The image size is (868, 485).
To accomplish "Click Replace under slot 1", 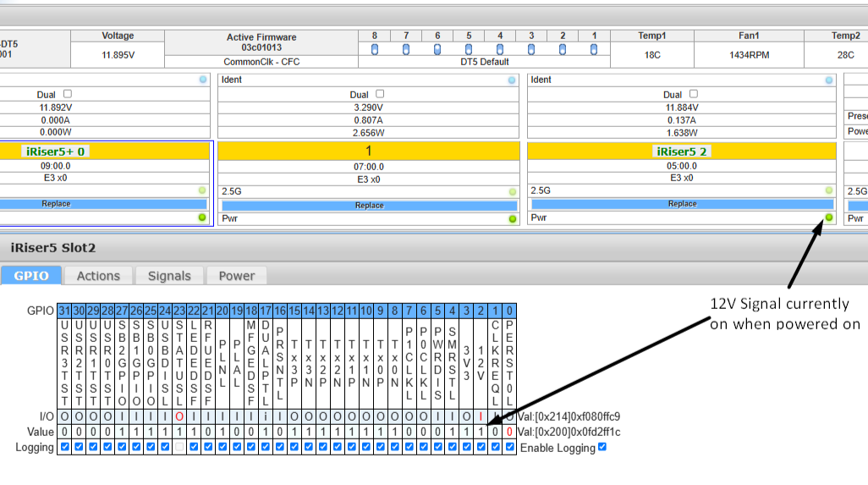I will 369,206.
